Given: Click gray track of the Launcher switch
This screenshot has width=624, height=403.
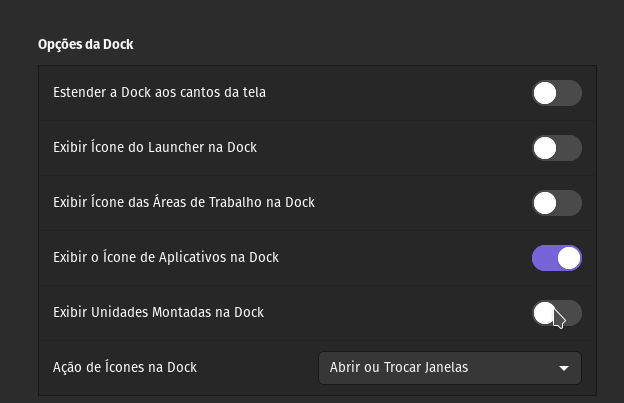Looking at the screenshot, I should pyautogui.click(x=569, y=148).
